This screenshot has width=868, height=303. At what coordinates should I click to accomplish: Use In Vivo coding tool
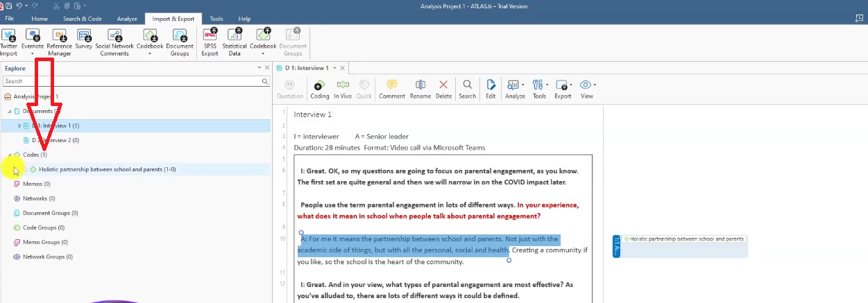point(342,88)
